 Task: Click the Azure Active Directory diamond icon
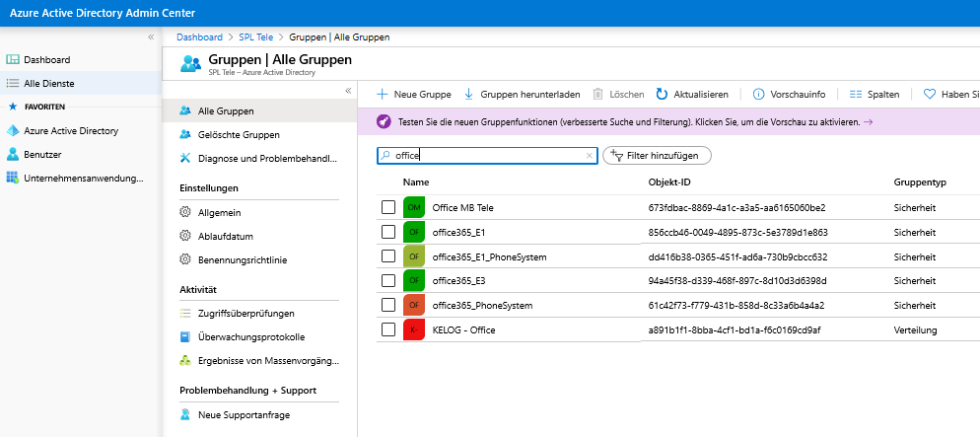tap(13, 131)
